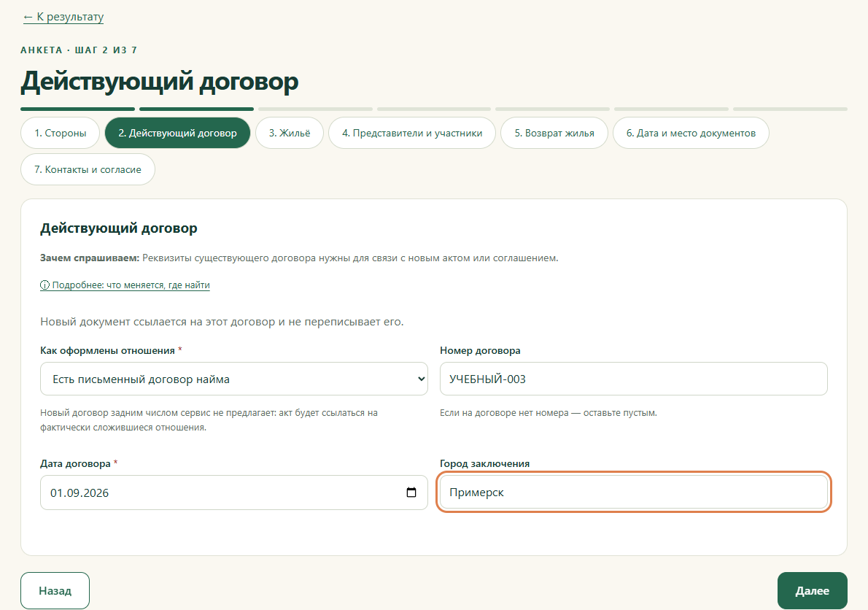Follow the ← К результату link

63,17
